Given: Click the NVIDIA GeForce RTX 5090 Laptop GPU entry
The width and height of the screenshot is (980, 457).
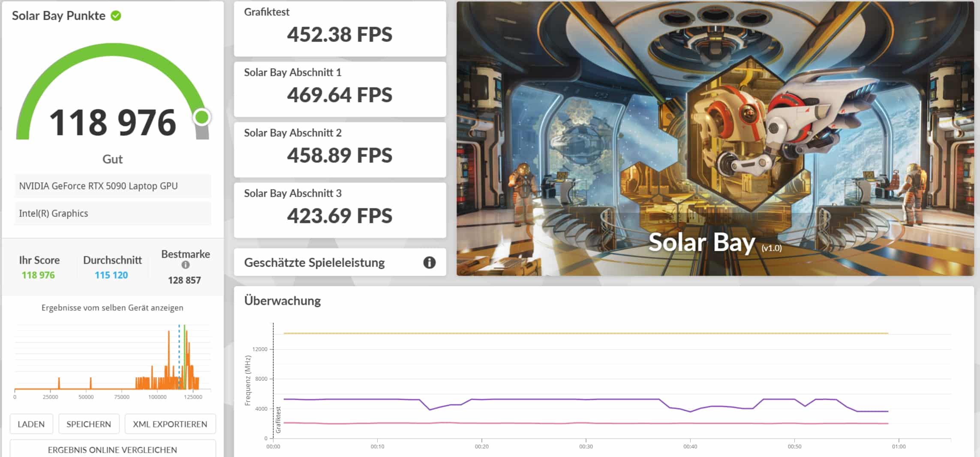Looking at the screenshot, I should pyautogui.click(x=112, y=186).
